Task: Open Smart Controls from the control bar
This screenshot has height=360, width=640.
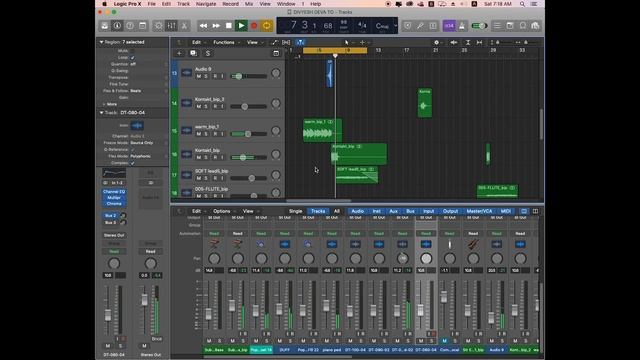Action: [x=158, y=26]
